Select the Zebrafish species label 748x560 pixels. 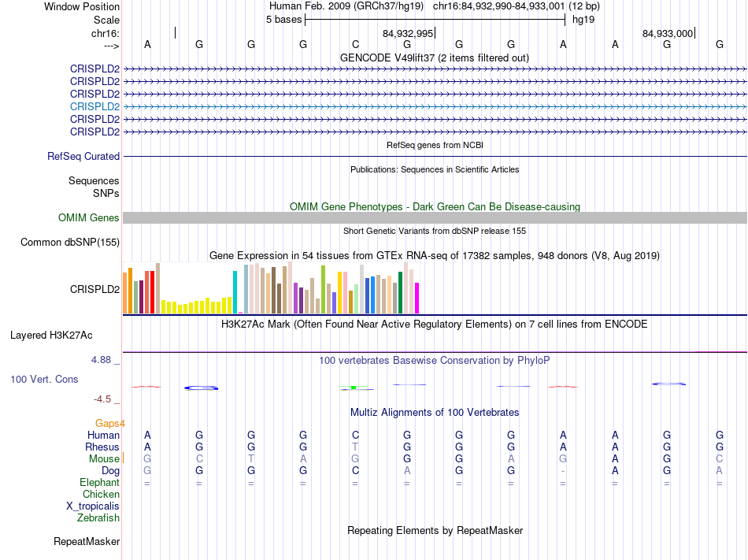(x=98, y=518)
